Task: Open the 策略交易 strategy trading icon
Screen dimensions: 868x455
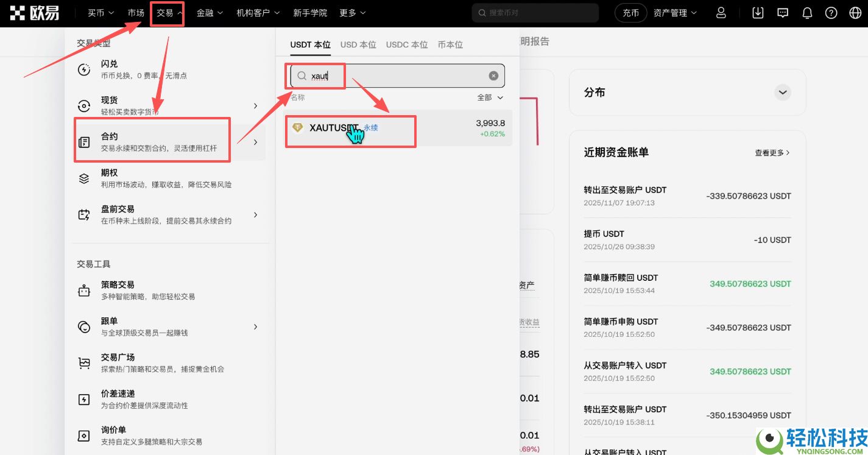Action: tap(84, 289)
